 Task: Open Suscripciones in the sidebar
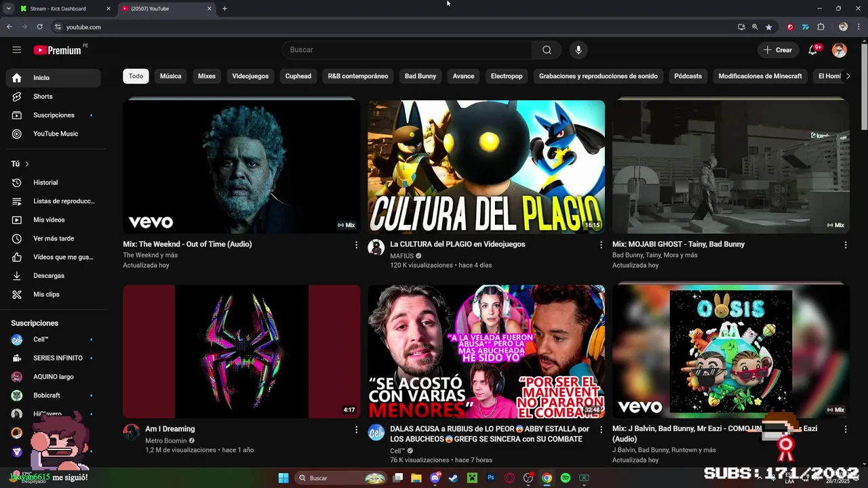tap(54, 115)
